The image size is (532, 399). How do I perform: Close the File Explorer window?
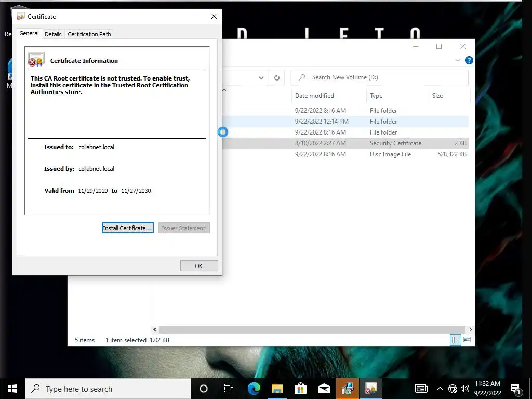click(463, 46)
